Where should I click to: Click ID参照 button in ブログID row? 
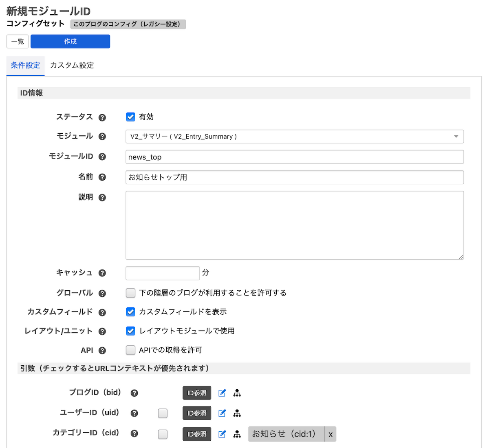(x=197, y=393)
